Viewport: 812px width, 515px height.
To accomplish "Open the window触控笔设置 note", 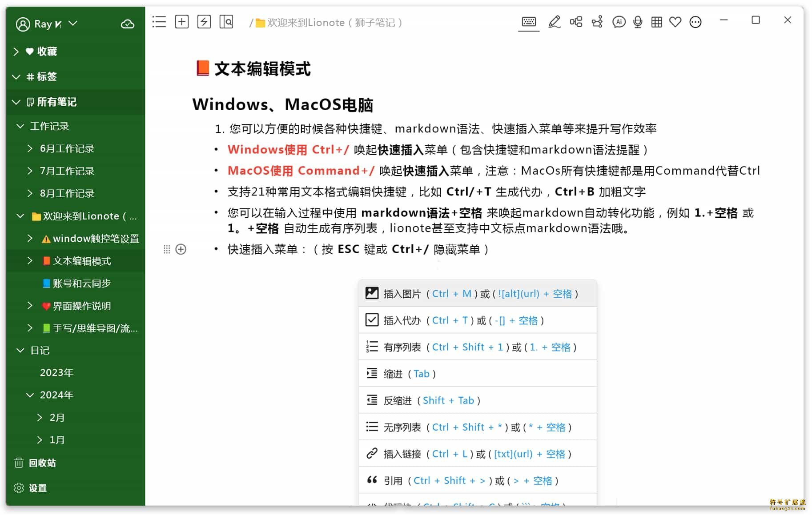I will coord(91,239).
